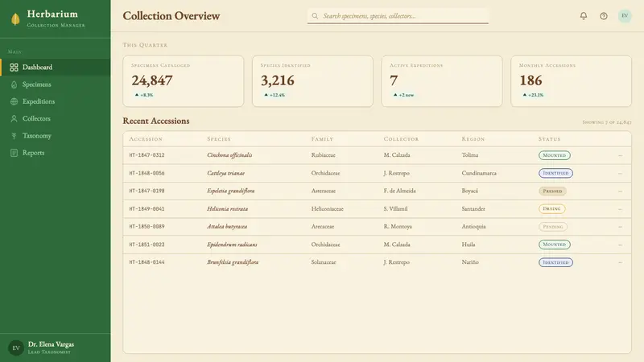Open row menu for HT-1848-0144
The width and height of the screenshot is (644, 362).
pyautogui.click(x=620, y=262)
